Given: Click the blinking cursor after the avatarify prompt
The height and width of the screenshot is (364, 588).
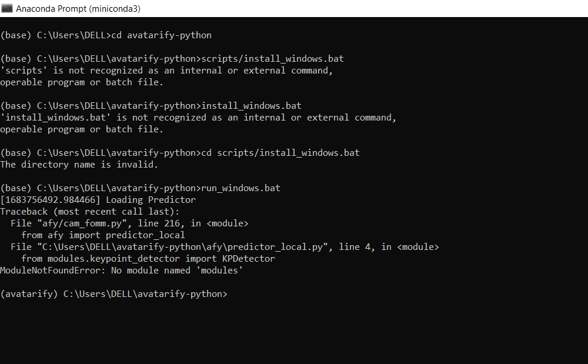Looking at the screenshot, I should 232,294.
